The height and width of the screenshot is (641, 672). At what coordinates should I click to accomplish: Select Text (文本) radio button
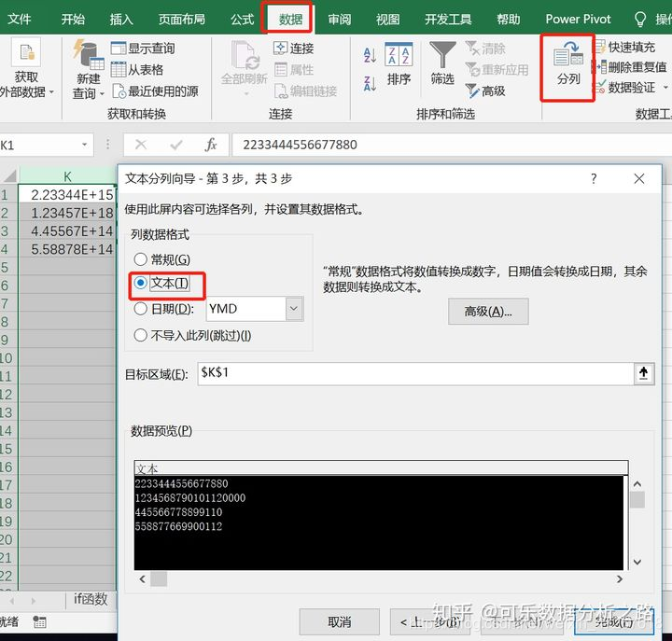coord(141,283)
